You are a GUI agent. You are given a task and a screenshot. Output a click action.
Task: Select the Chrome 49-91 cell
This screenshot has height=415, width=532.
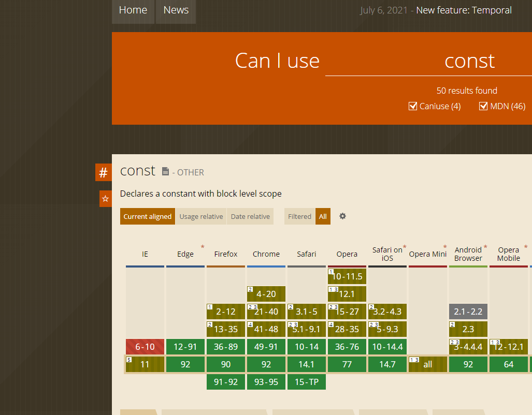click(266, 347)
